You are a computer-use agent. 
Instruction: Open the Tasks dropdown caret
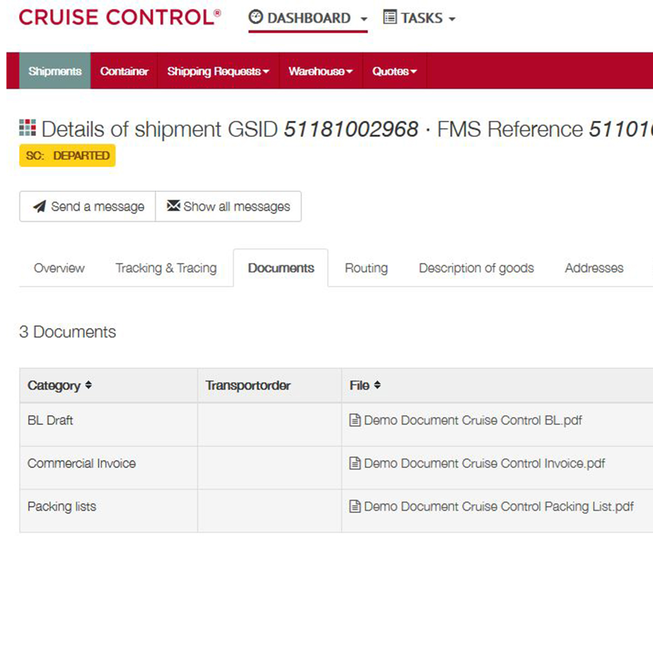452,19
